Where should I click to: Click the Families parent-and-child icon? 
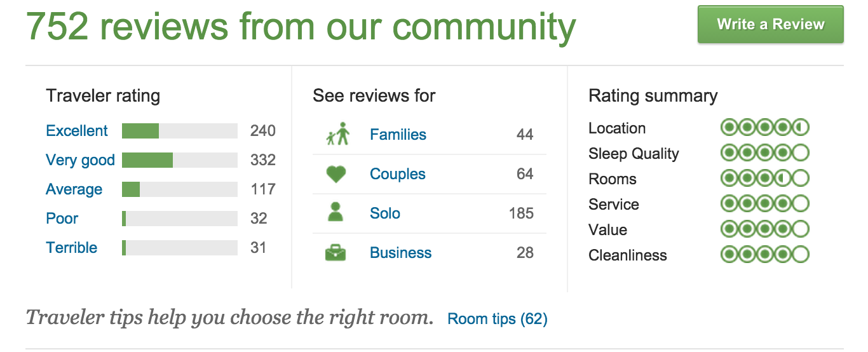338,134
